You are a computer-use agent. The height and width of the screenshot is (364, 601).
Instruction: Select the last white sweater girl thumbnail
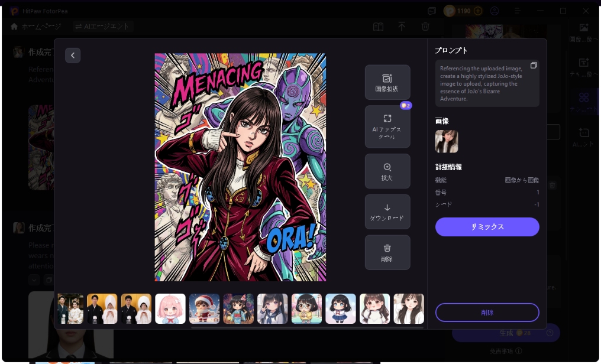pos(409,308)
